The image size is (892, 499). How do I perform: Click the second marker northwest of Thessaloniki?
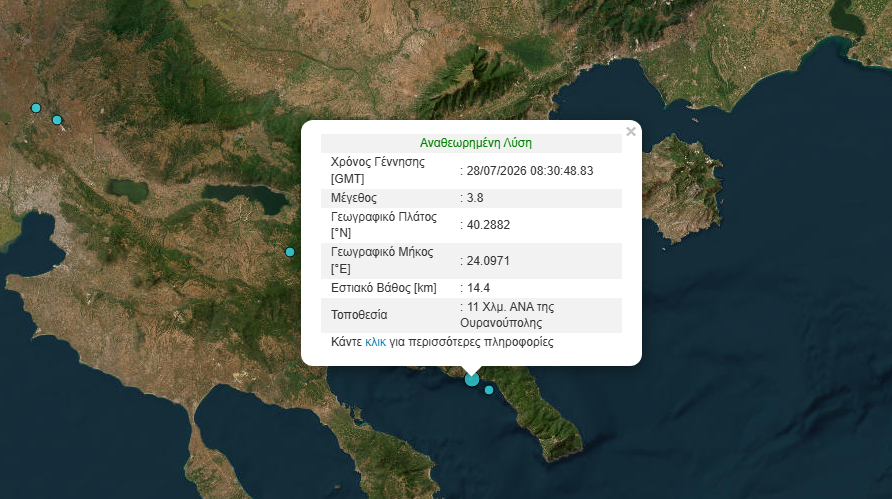pyautogui.click(x=57, y=119)
